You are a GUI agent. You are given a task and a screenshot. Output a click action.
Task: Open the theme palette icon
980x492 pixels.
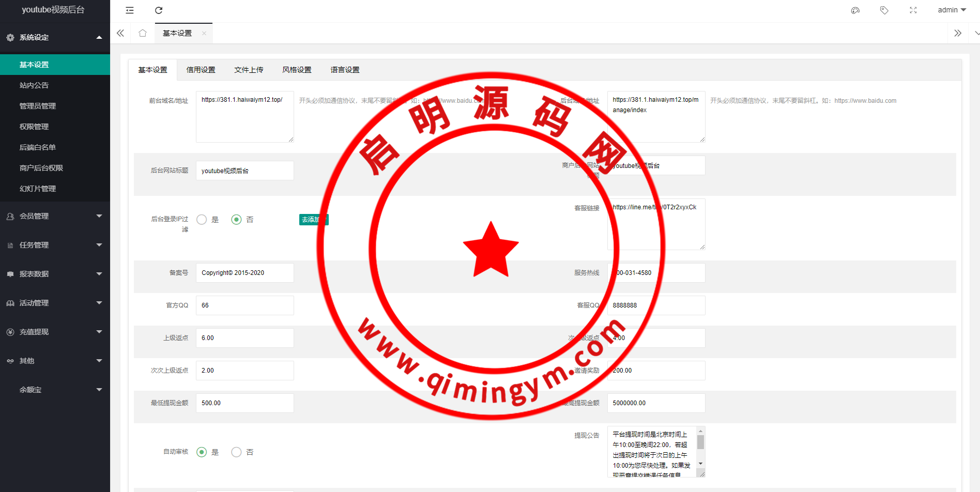coord(855,10)
